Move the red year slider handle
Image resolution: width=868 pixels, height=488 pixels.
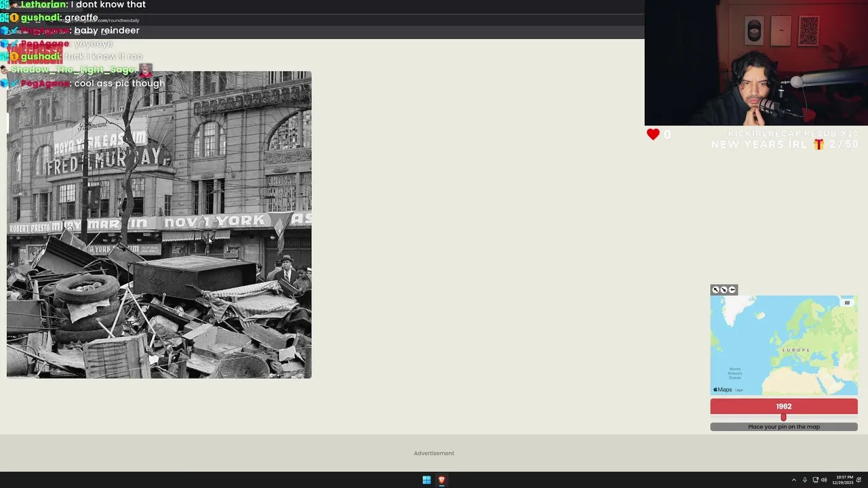[783, 418]
